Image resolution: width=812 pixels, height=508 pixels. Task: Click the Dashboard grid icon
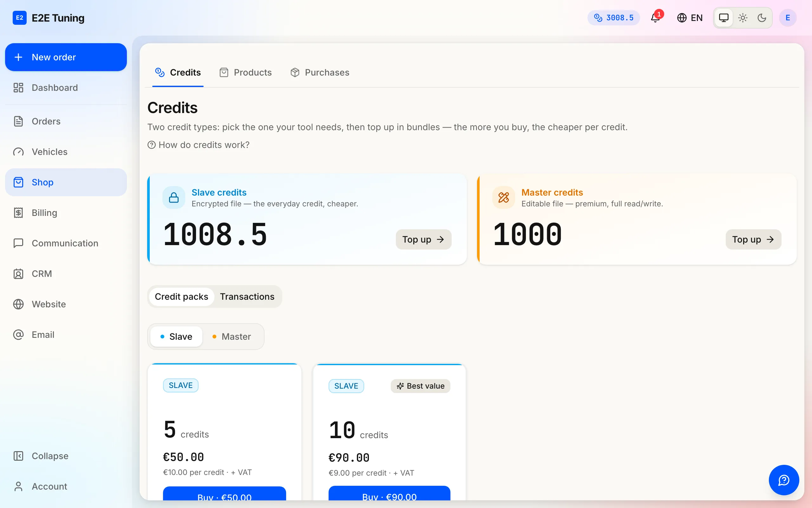pyautogui.click(x=18, y=88)
